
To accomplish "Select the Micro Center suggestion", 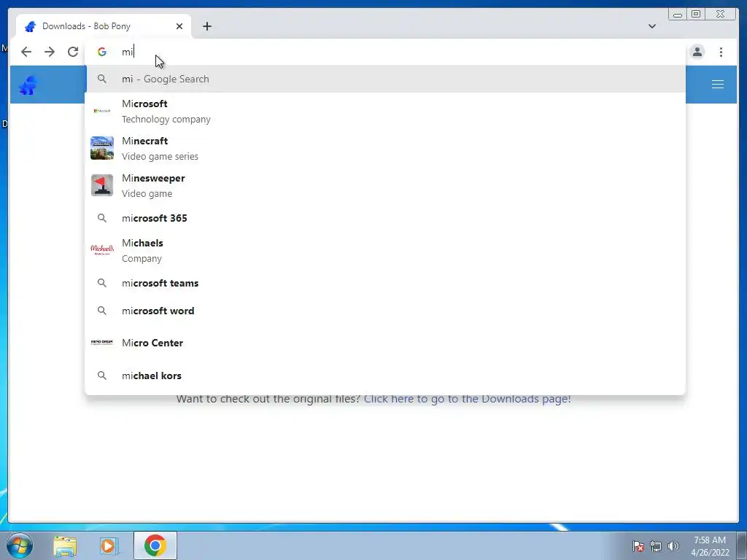I will 385,343.
